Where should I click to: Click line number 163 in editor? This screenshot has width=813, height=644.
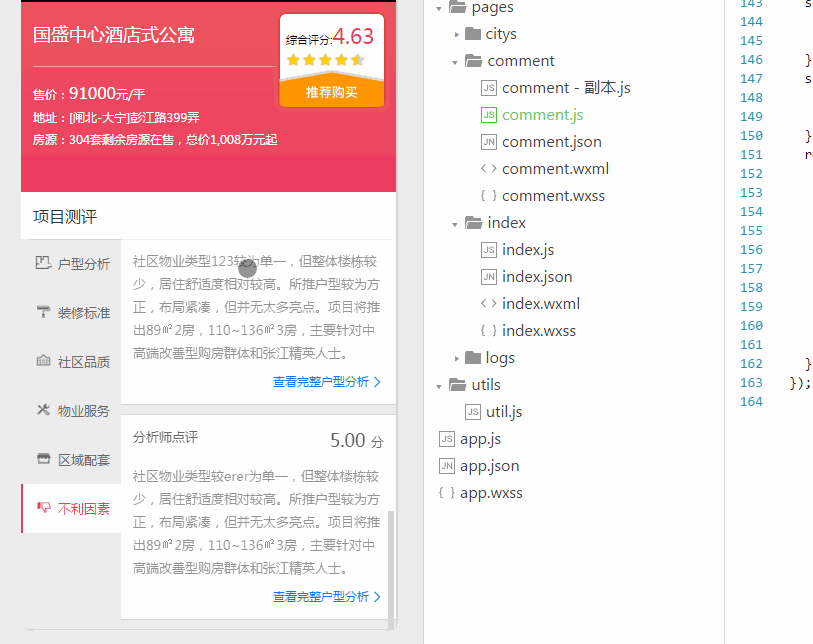point(751,383)
